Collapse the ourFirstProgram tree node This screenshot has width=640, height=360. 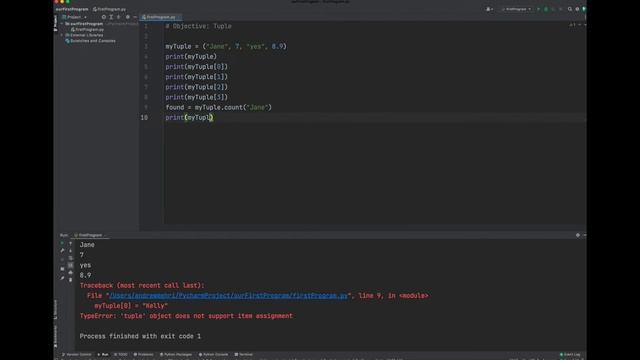click(62, 24)
